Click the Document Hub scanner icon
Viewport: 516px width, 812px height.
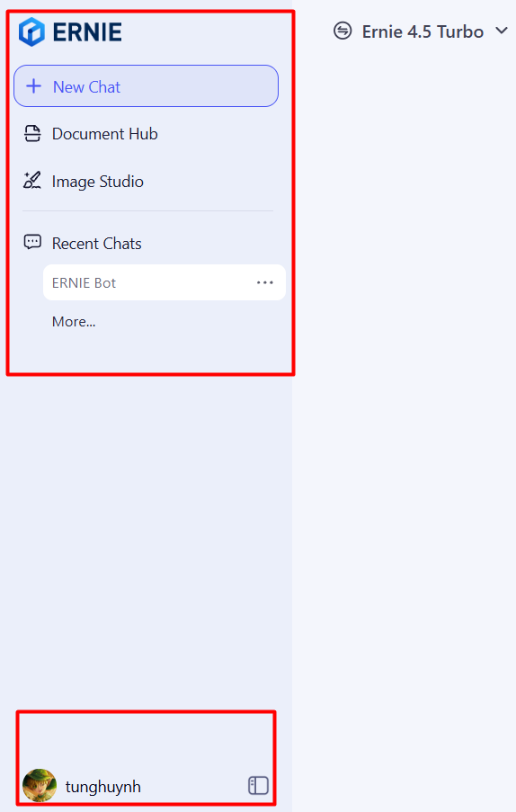pos(32,134)
